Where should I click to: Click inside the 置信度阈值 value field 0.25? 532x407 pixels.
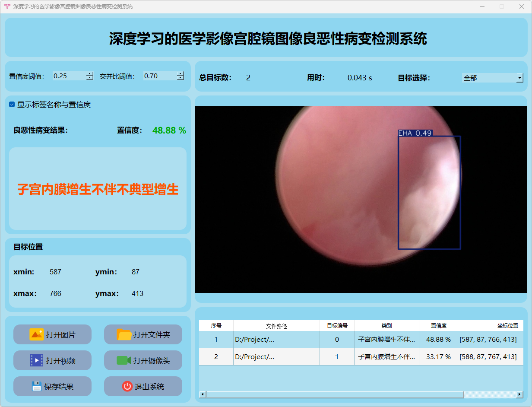point(68,76)
